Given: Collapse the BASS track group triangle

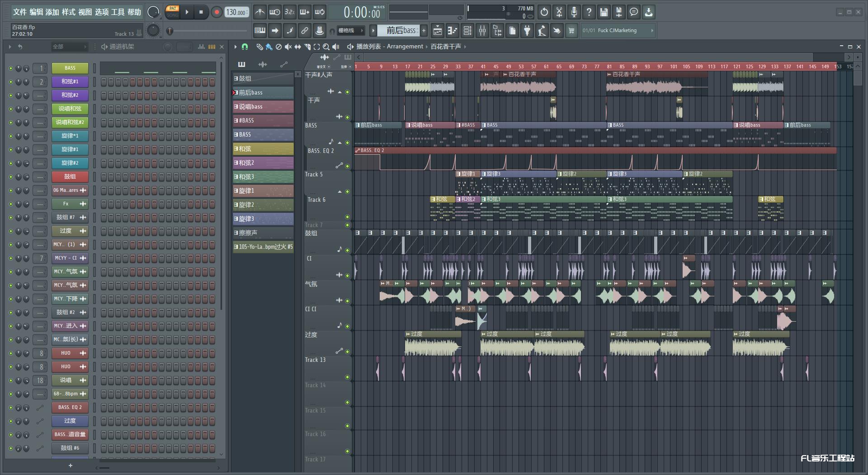Looking at the screenshot, I should click(x=340, y=142).
